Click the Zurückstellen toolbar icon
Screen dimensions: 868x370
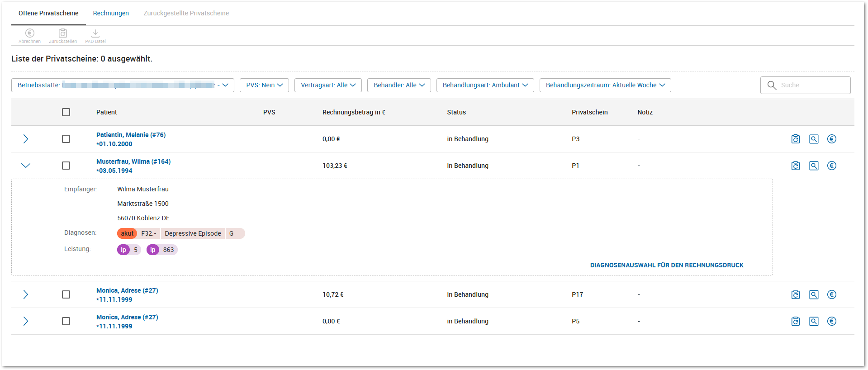[63, 33]
